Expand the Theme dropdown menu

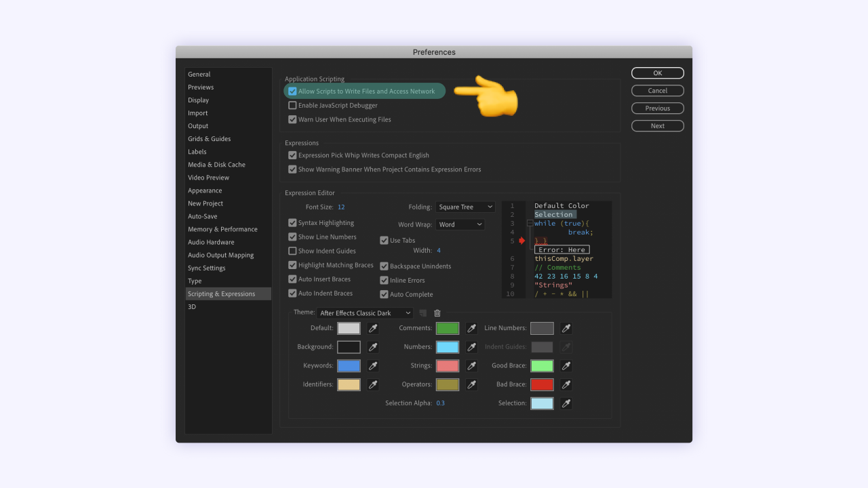[366, 313]
